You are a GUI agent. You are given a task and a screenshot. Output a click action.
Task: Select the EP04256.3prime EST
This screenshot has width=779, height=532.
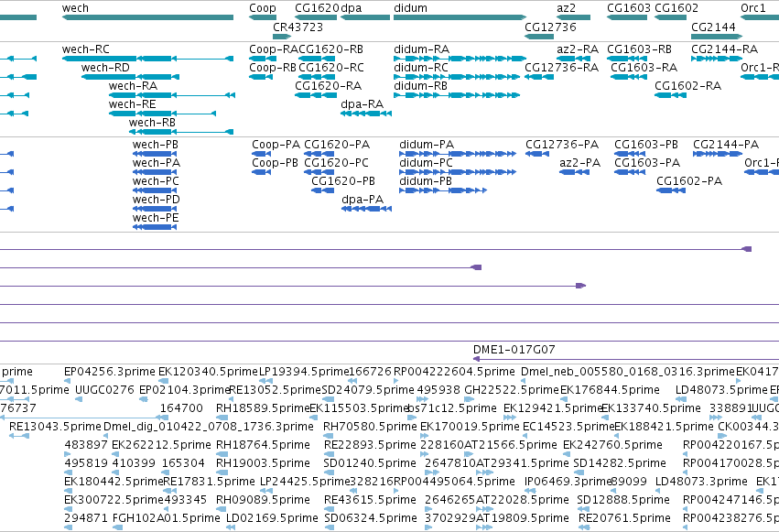(x=69, y=381)
